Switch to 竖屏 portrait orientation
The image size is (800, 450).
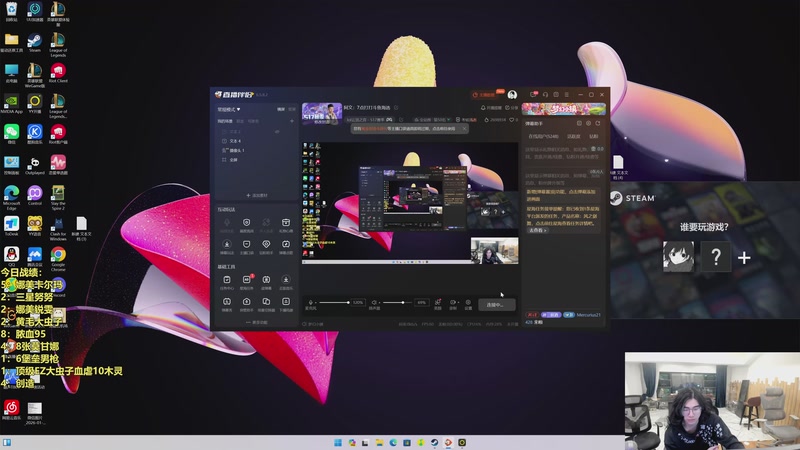pos(292,109)
